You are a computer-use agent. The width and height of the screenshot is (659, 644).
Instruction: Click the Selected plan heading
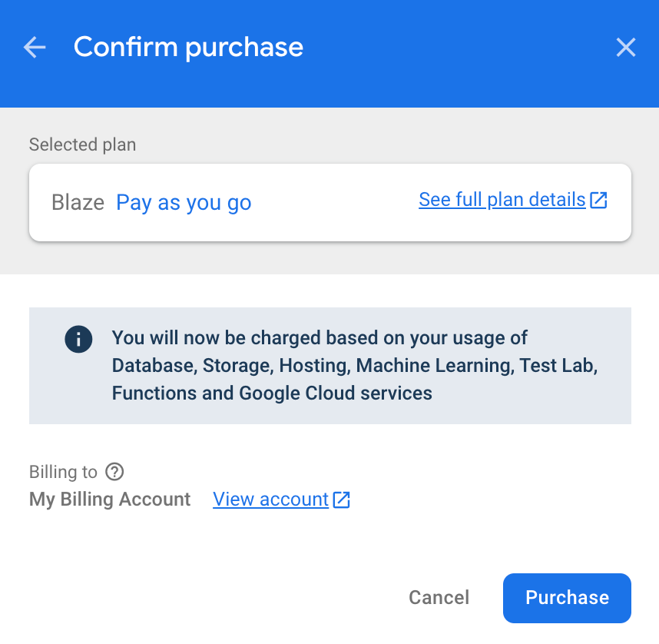(x=82, y=144)
